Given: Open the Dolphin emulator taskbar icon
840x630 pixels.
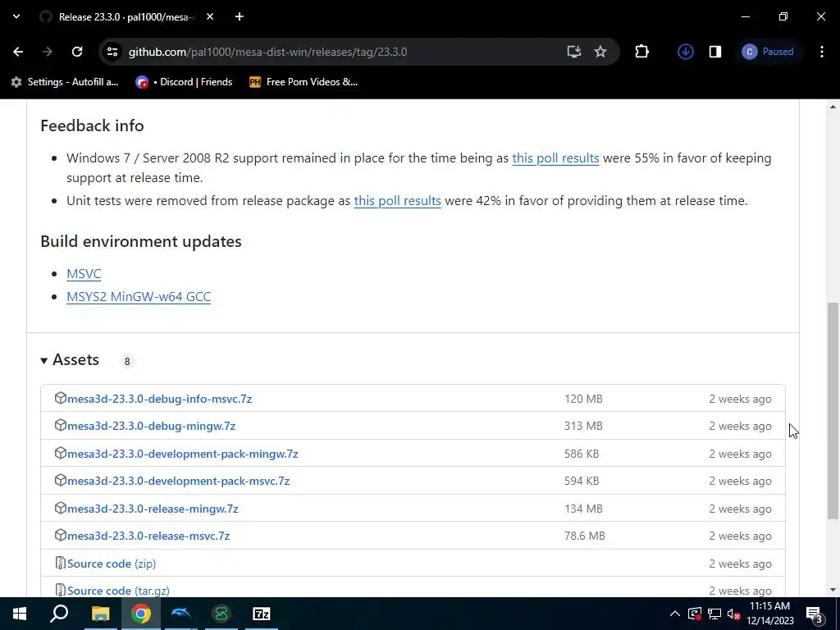Looking at the screenshot, I should (180, 614).
